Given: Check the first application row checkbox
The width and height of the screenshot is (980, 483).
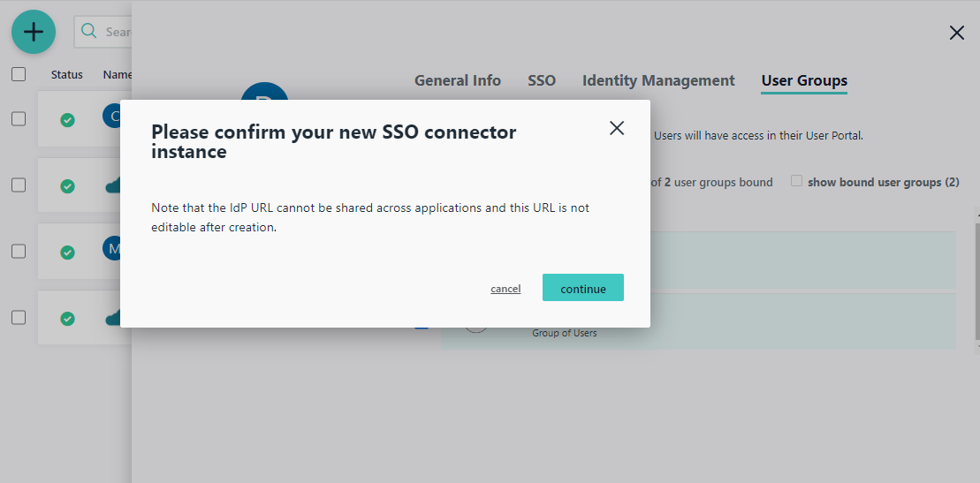Looking at the screenshot, I should [x=19, y=119].
